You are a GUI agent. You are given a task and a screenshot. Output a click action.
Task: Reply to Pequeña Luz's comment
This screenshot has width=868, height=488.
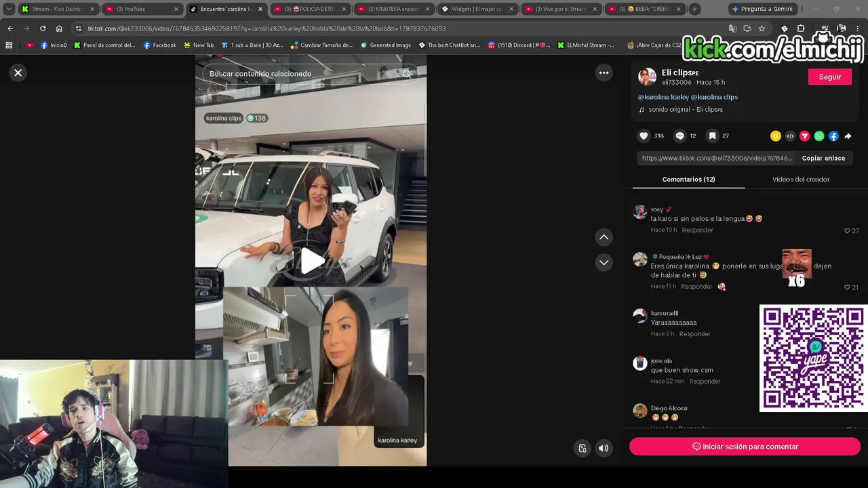[696, 287]
